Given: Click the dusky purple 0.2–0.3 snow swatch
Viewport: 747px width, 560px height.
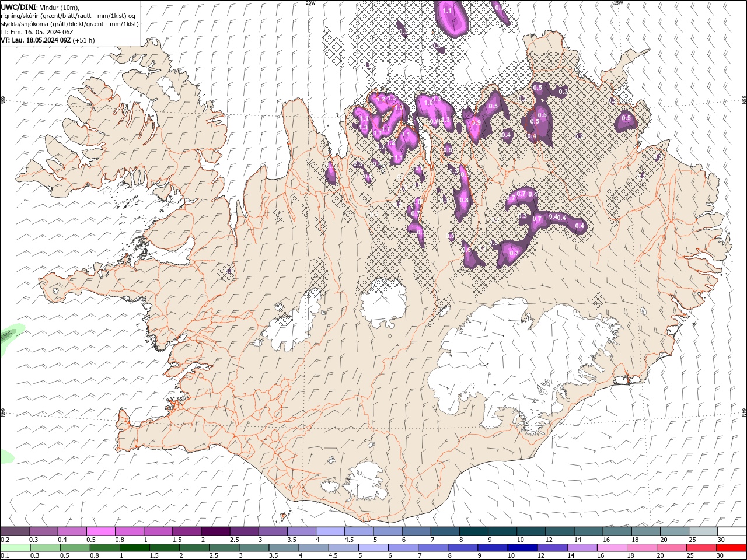Looking at the screenshot, I should click(x=15, y=531).
